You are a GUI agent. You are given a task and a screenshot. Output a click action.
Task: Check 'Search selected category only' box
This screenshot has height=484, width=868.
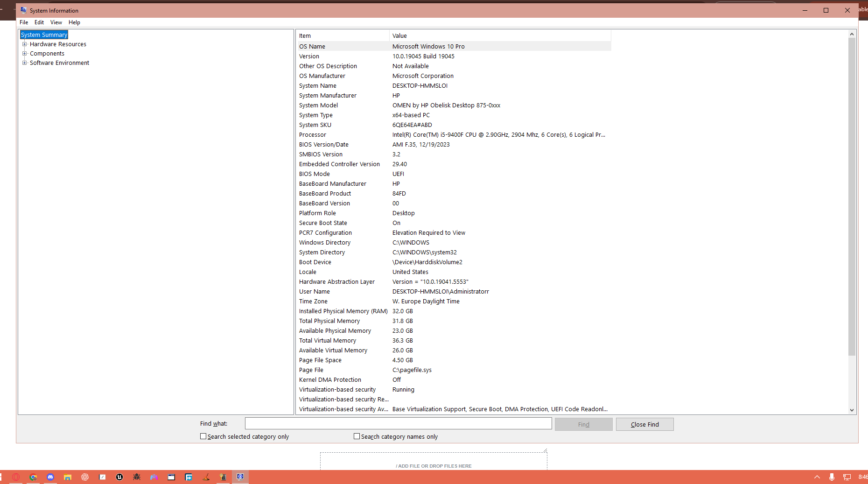click(x=203, y=436)
